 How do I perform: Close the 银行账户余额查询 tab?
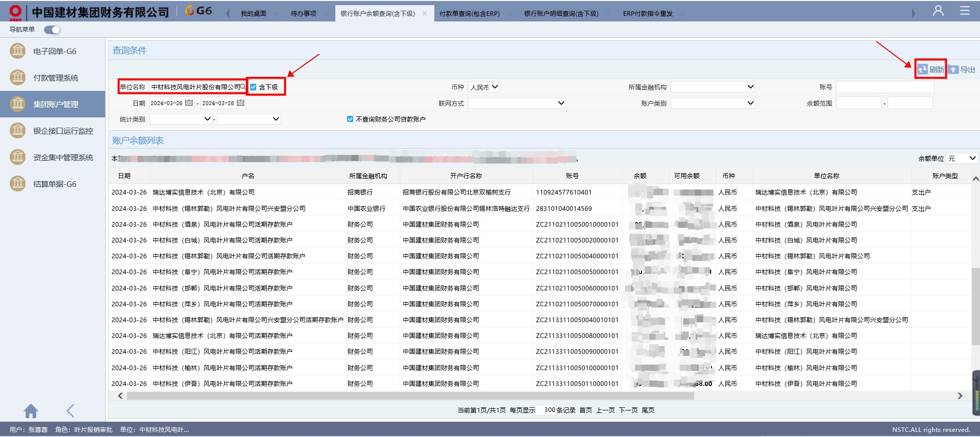tap(425, 14)
